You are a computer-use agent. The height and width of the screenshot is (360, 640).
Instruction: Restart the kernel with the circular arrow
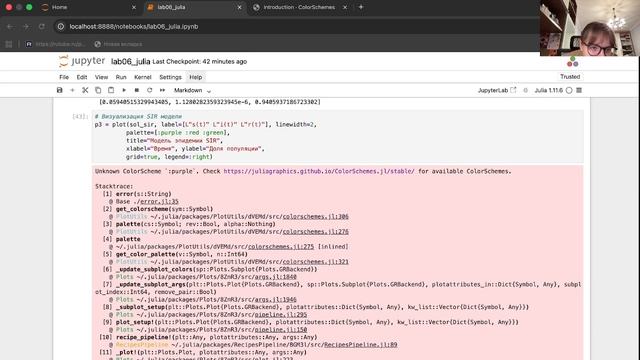click(149, 90)
